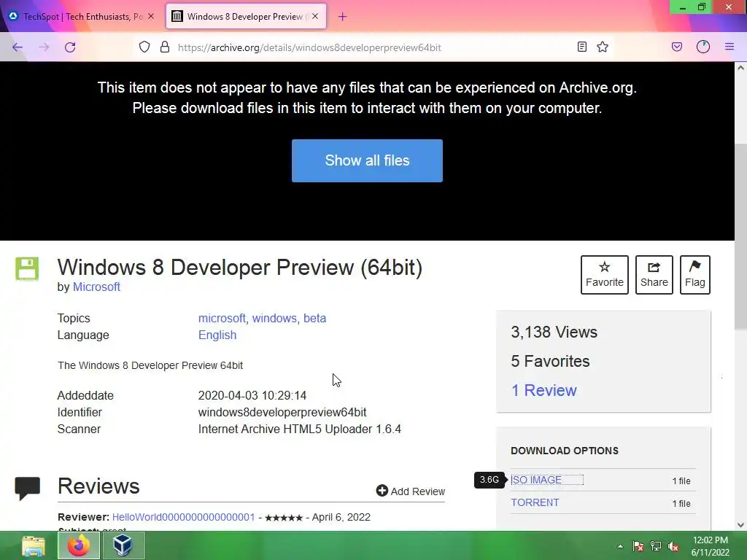Screen dimensions: 747x560
Task: Click the forward navigation arrow
Action: click(x=44, y=47)
